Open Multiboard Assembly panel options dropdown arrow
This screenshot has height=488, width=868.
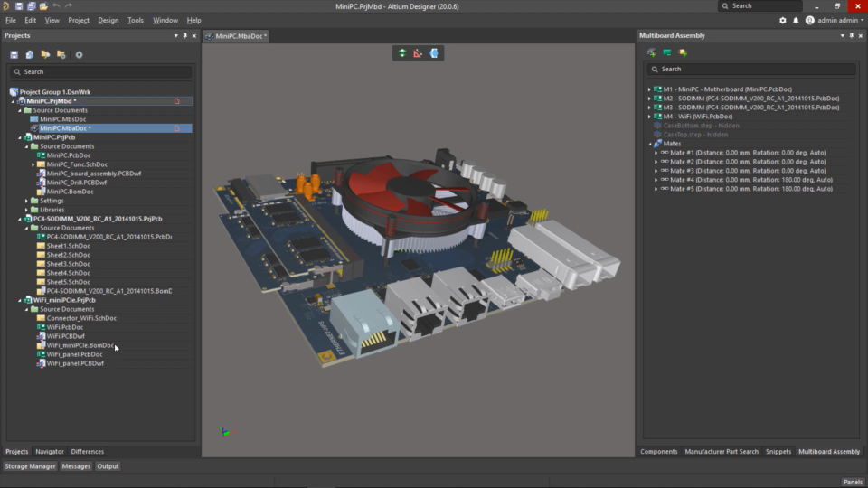click(x=843, y=35)
